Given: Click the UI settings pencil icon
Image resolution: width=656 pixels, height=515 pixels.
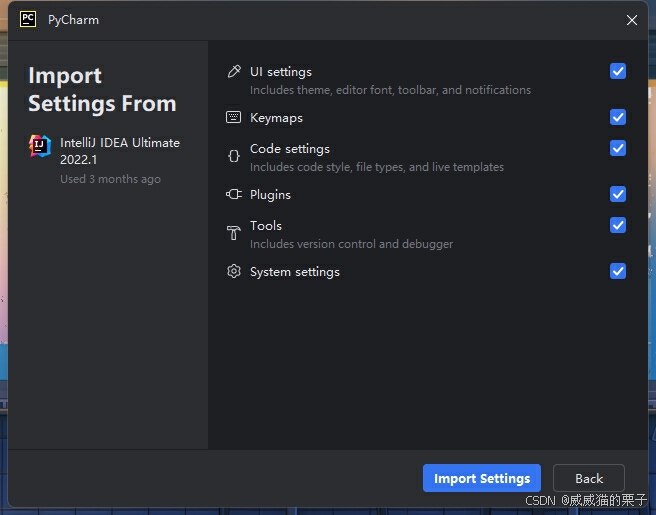Looking at the screenshot, I should pos(234,72).
